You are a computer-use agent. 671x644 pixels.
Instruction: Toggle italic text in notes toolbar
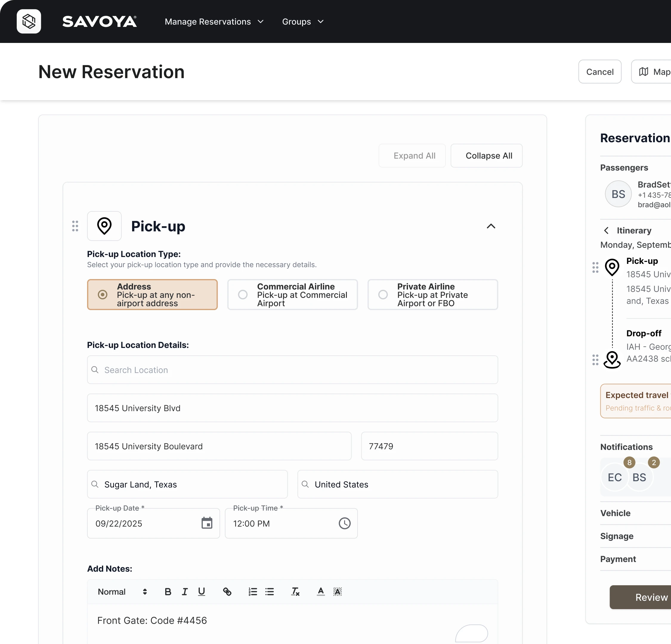tap(185, 592)
